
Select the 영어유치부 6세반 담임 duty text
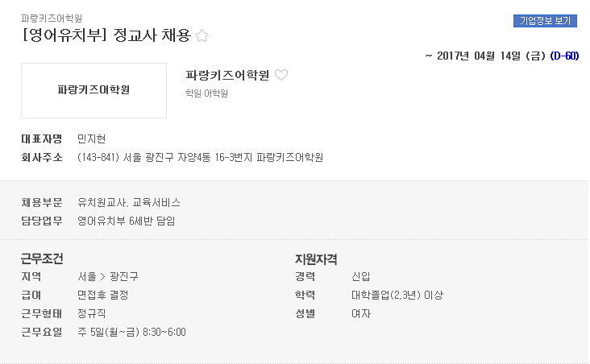pos(127,221)
